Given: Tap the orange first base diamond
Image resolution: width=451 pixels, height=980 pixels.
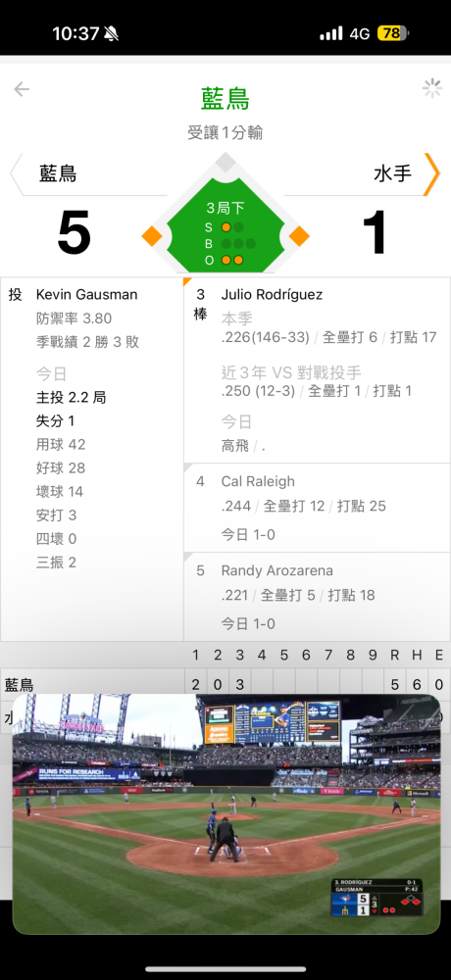Looking at the screenshot, I should tap(299, 236).
